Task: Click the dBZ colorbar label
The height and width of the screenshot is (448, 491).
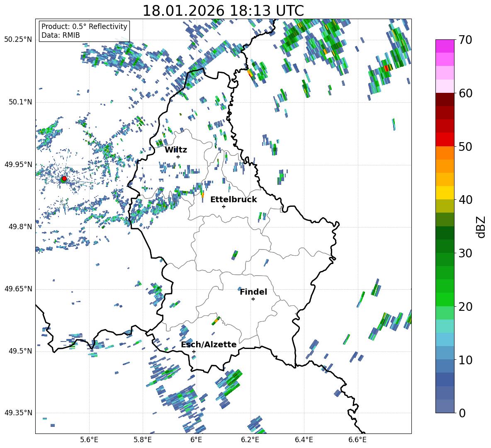Action: click(x=481, y=227)
